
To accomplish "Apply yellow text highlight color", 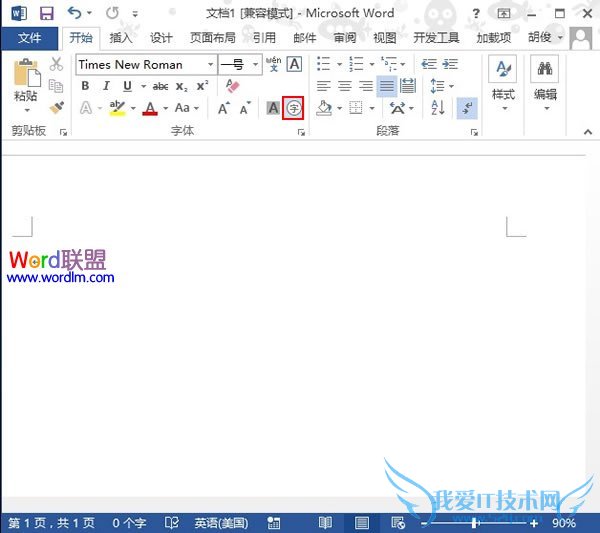I will click(117, 108).
